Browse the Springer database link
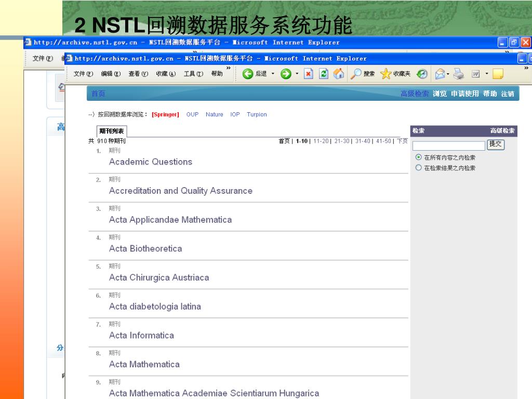This screenshot has height=399, width=532. (x=165, y=114)
